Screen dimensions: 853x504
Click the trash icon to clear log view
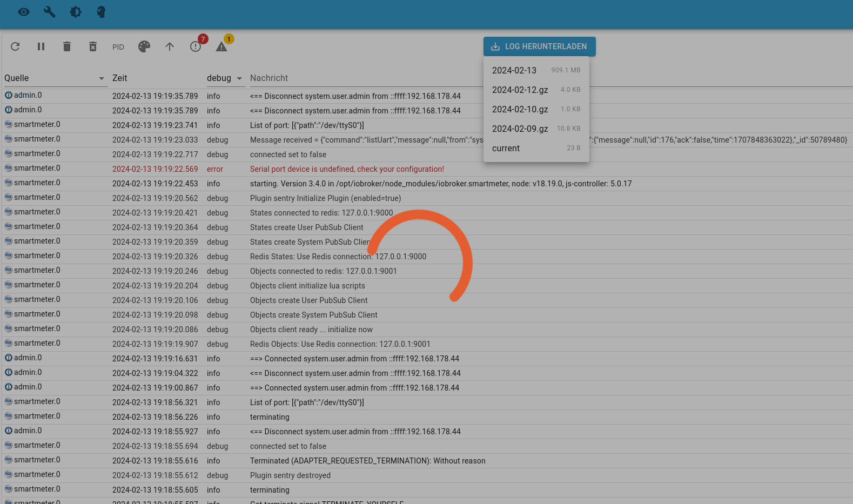pos(67,46)
